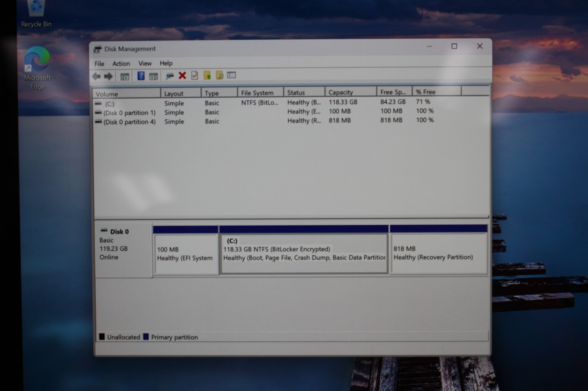Click the connect/rescan disk toolbar icon
This screenshot has width=588, height=391.
170,76
